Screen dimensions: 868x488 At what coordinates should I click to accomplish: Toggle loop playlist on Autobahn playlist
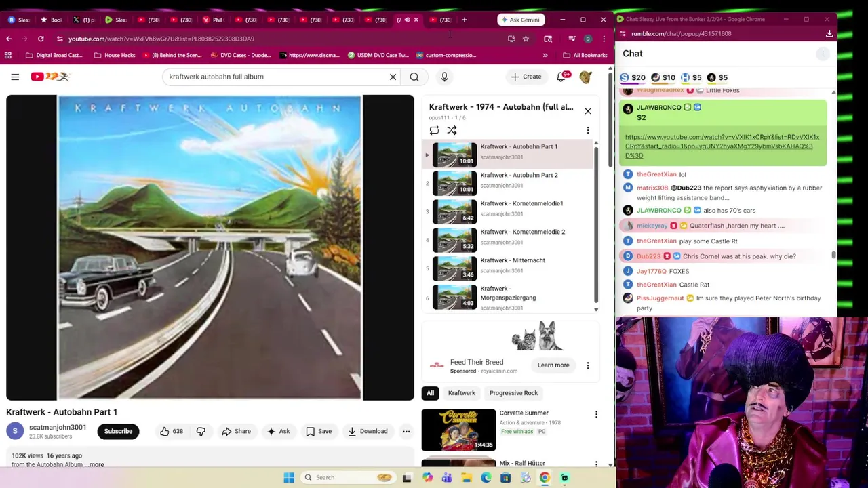tap(434, 130)
